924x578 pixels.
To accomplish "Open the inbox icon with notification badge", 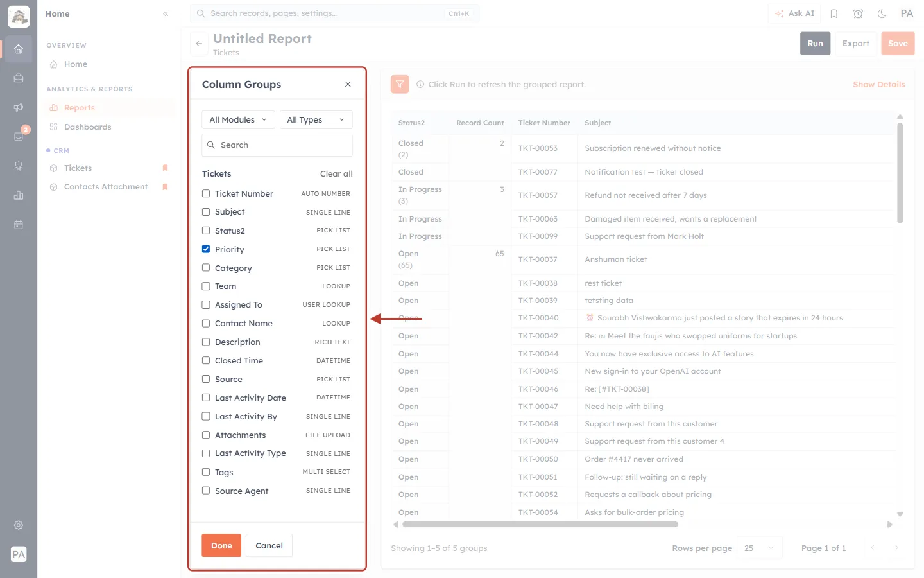I will point(19,136).
